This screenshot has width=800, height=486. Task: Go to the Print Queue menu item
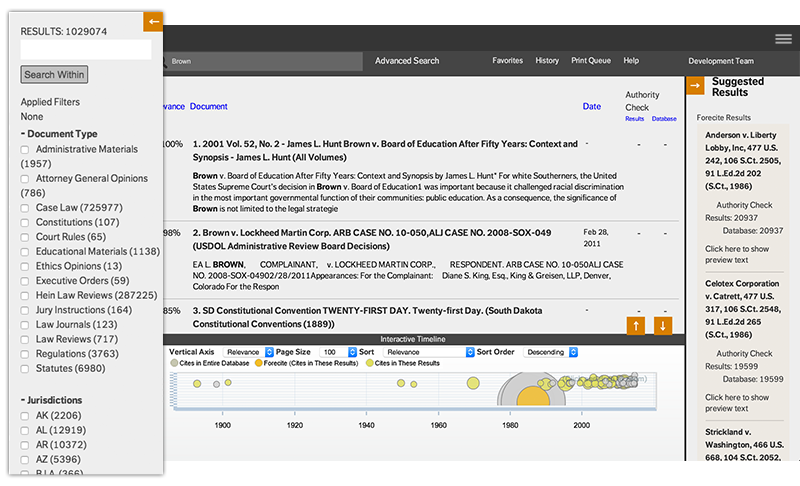tap(590, 61)
